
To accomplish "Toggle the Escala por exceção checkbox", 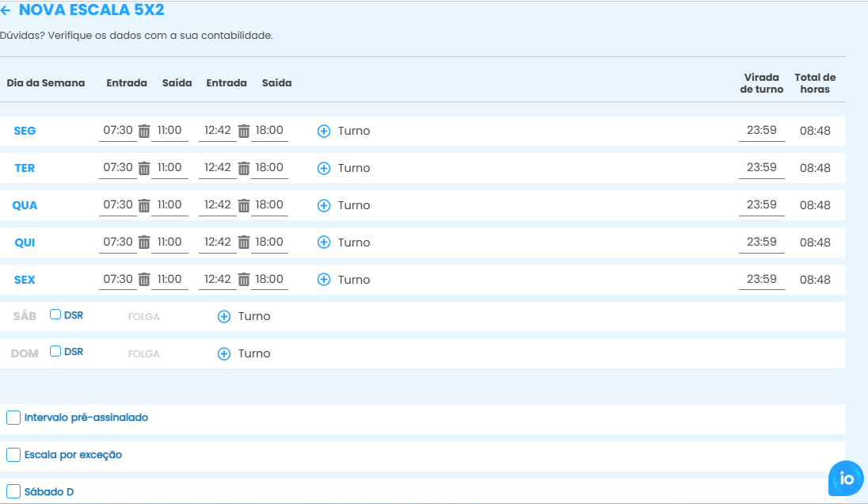I will coord(13,455).
